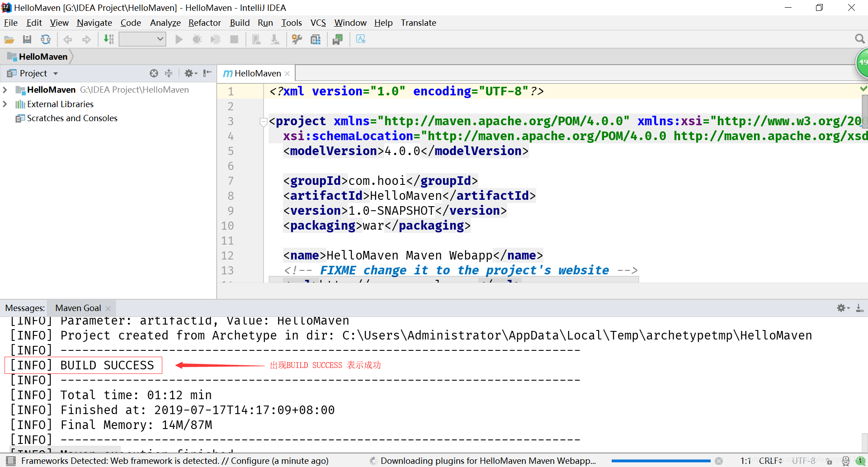Click the Back navigation arrow
This screenshot has width=868, height=467.
click(68, 40)
